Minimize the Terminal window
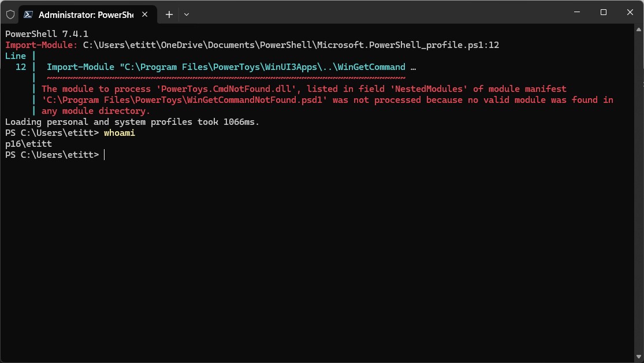The height and width of the screenshot is (363, 644). (577, 12)
